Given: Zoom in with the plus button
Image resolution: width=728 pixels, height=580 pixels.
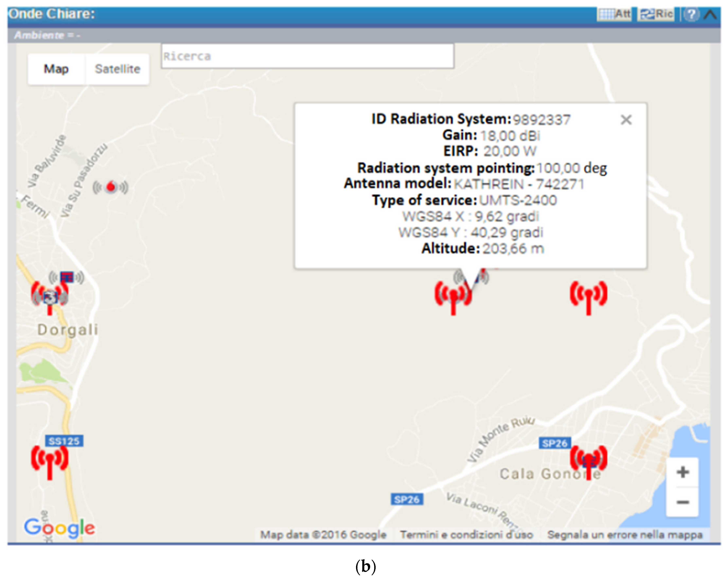Looking at the screenshot, I should pos(682,472).
